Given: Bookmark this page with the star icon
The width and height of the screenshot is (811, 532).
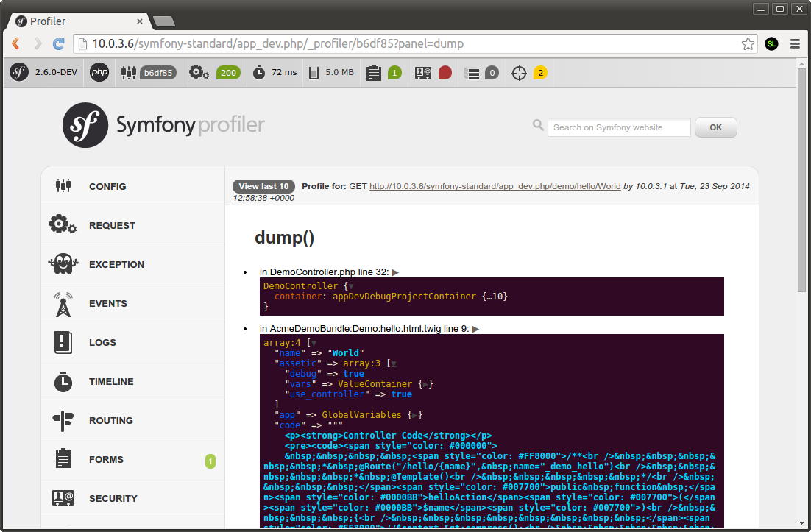Looking at the screenshot, I should point(748,44).
